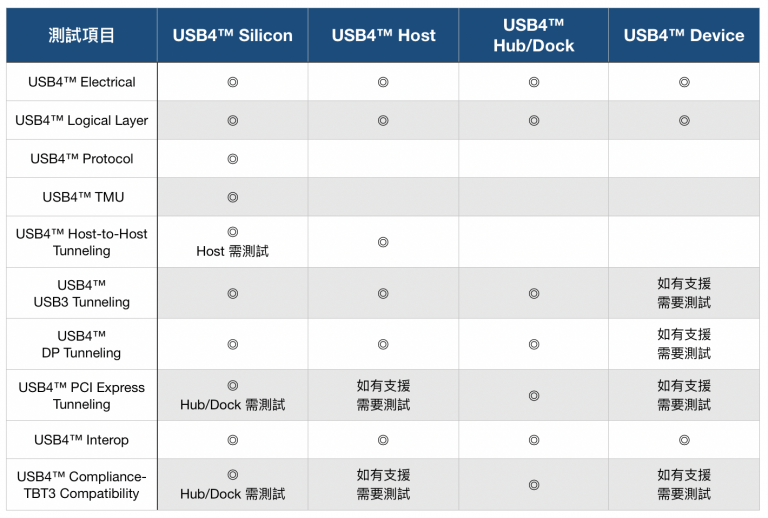Select the USB4 TMU row label

point(81,197)
